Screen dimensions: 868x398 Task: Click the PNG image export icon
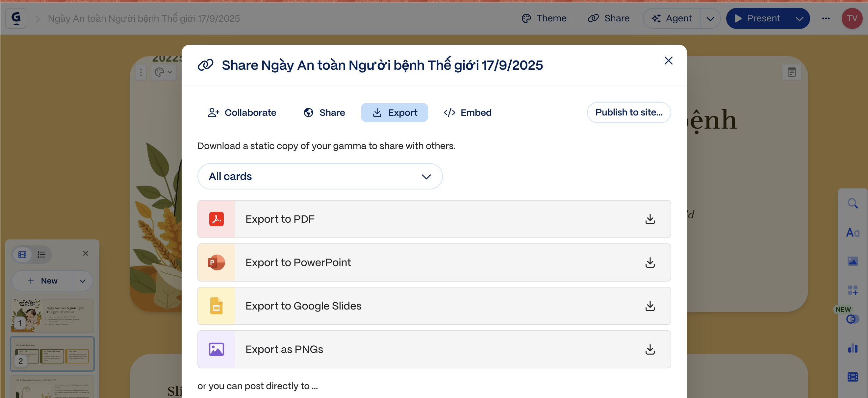(x=216, y=349)
